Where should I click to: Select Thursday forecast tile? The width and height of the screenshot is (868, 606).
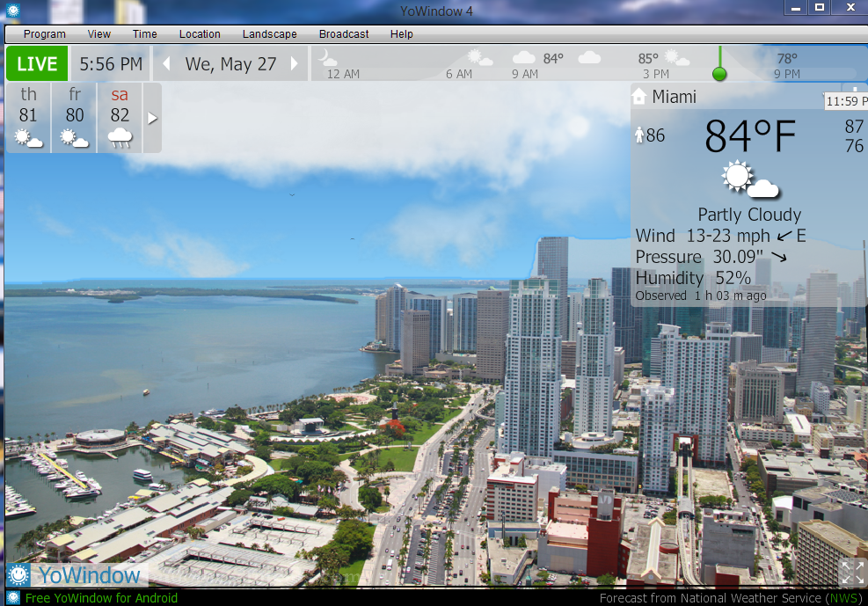point(29,117)
